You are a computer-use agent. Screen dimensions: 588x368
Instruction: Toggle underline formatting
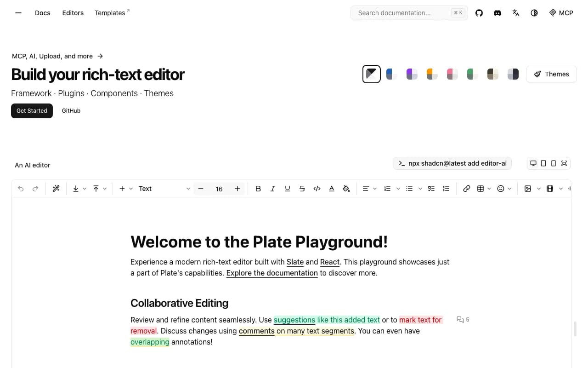(288, 188)
